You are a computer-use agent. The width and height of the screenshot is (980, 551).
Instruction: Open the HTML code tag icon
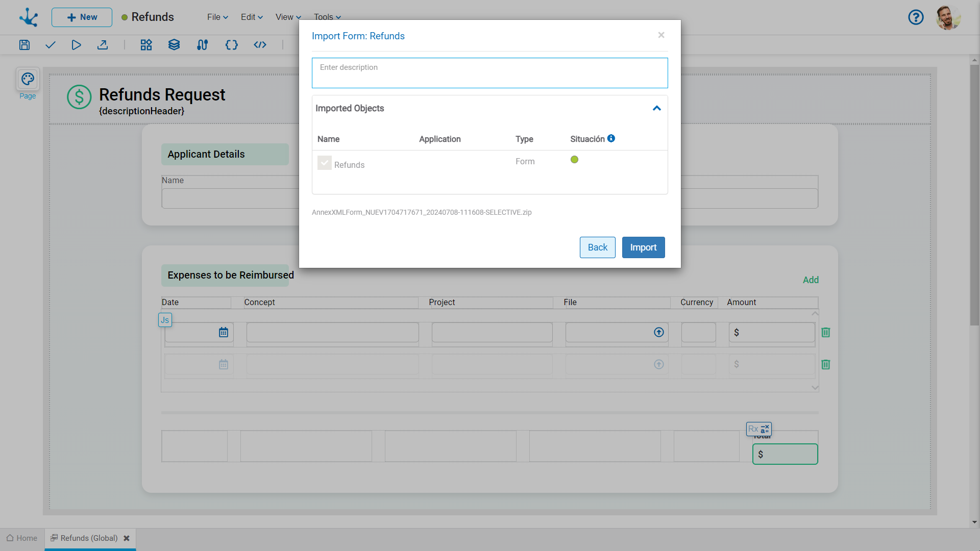click(x=260, y=45)
